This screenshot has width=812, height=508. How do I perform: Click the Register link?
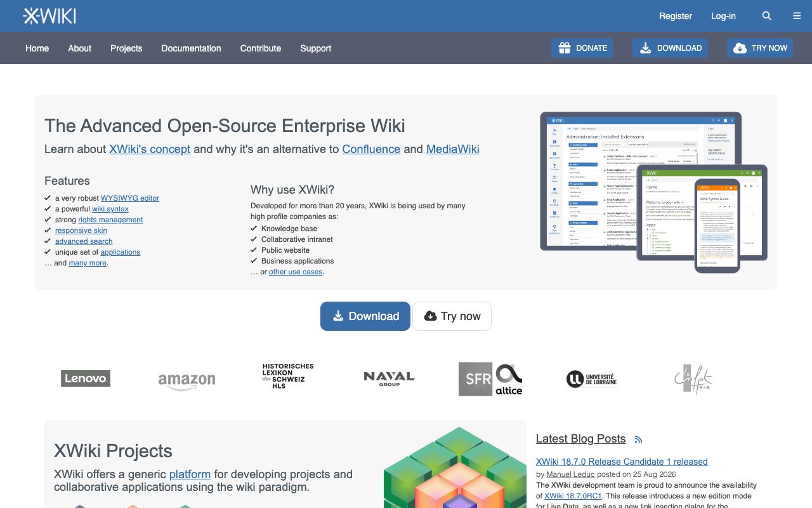[676, 16]
